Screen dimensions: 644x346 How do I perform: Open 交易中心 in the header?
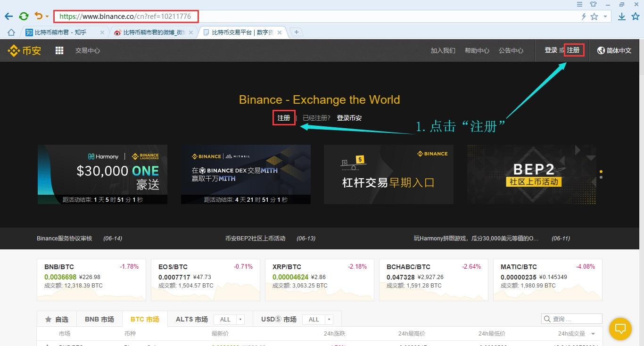point(88,50)
